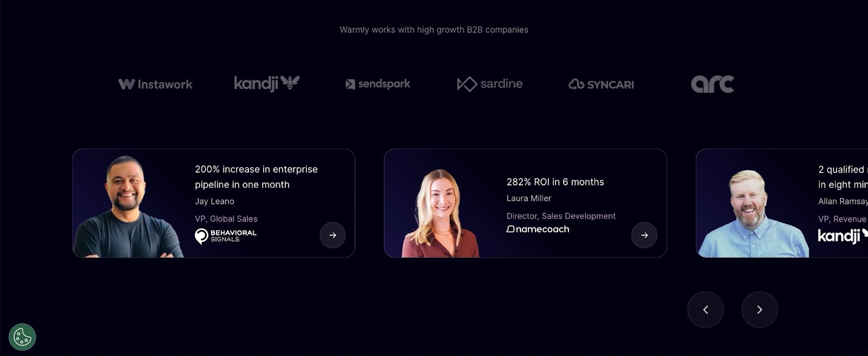Open Laura Miller case study arrow
Screen dimensions: 868x356
tap(644, 235)
